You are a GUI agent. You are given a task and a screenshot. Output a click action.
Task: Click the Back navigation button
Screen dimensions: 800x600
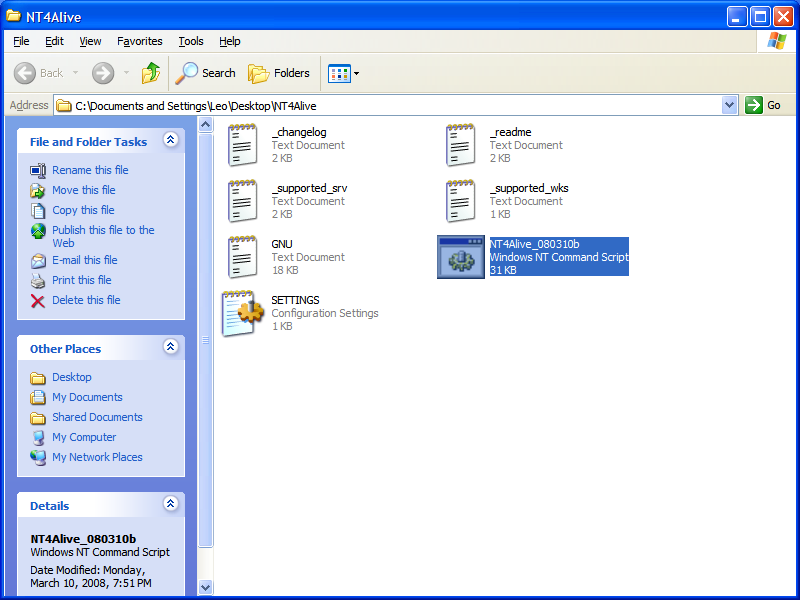coord(39,73)
